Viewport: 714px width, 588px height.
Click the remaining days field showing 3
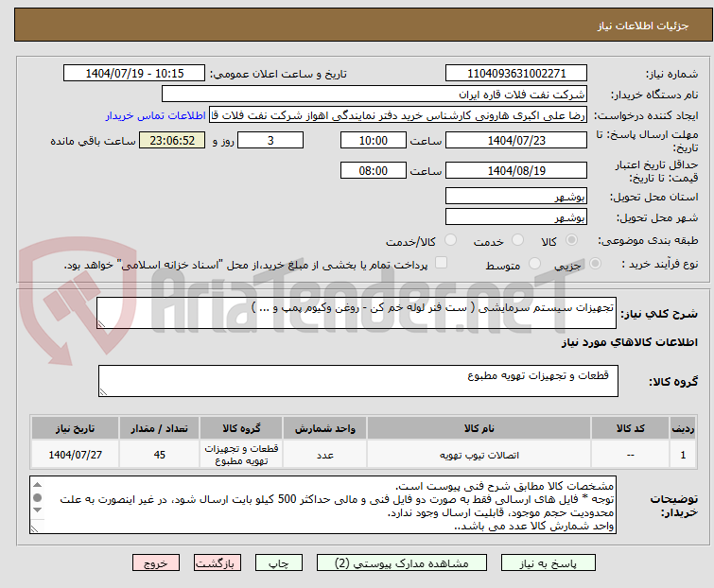tap(270, 140)
